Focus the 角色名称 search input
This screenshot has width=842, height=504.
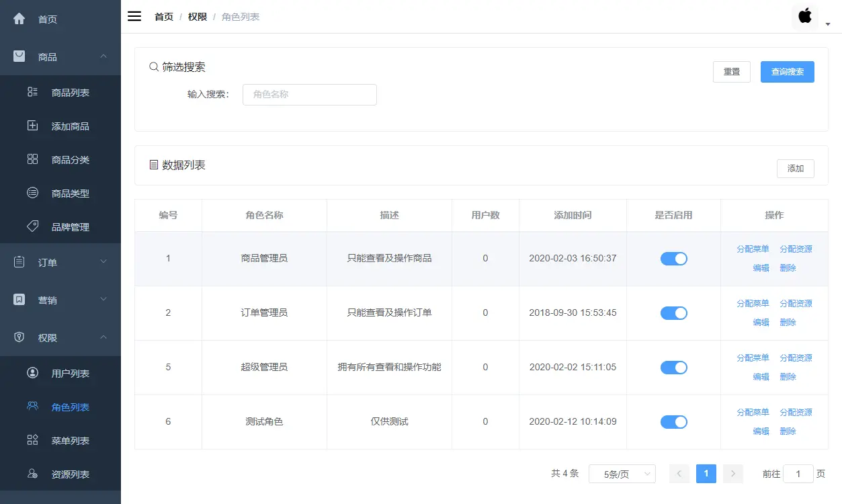tap(310, 95)
